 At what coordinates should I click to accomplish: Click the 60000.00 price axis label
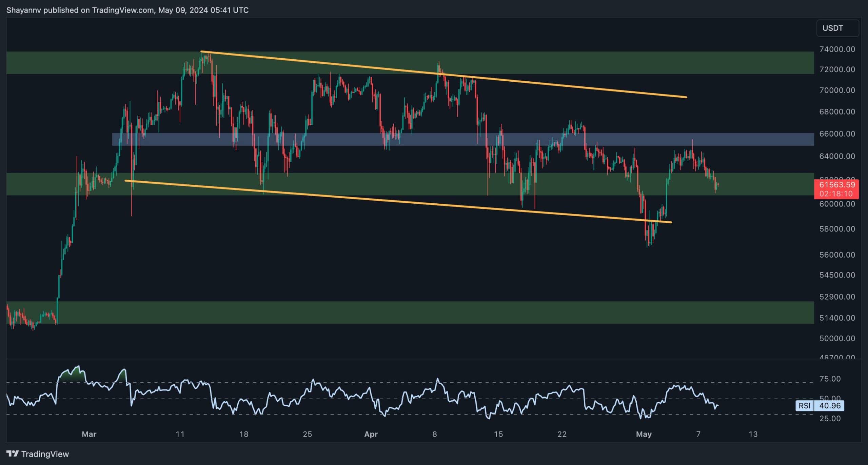[x=837, y=204]
